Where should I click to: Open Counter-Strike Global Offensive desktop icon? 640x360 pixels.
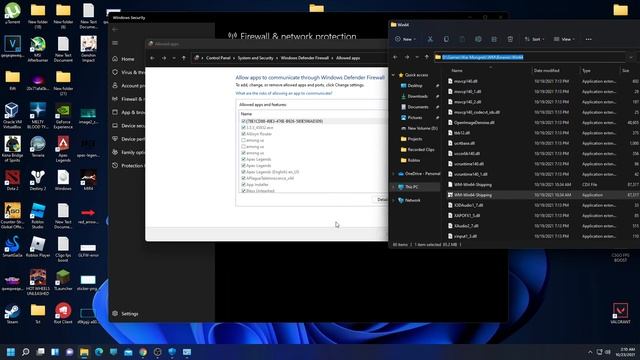click(12, 216)
